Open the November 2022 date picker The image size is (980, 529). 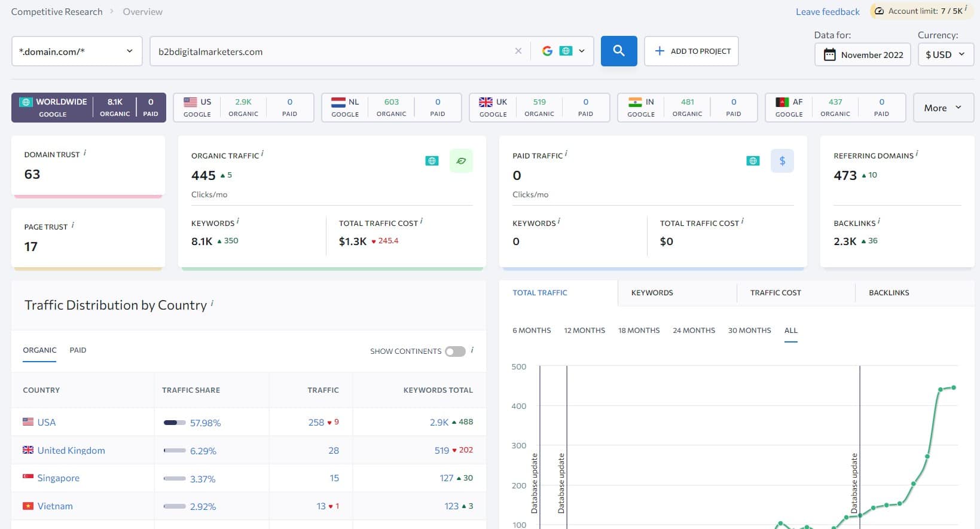coord(863,54)
